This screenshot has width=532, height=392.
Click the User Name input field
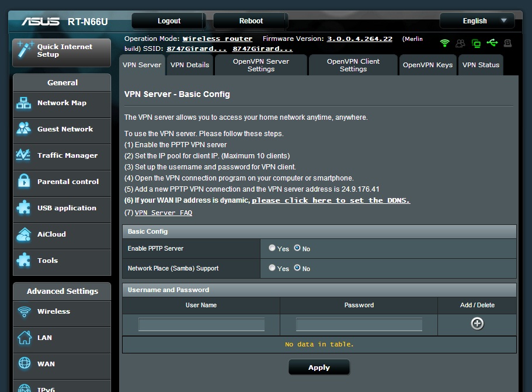click(201, 324)
